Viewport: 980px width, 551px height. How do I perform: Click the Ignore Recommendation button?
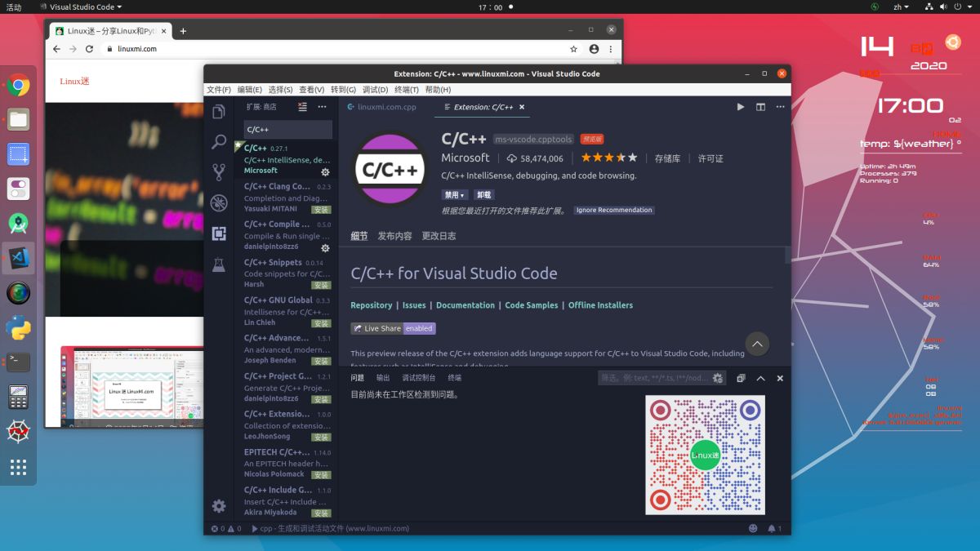tap(614, 210)
